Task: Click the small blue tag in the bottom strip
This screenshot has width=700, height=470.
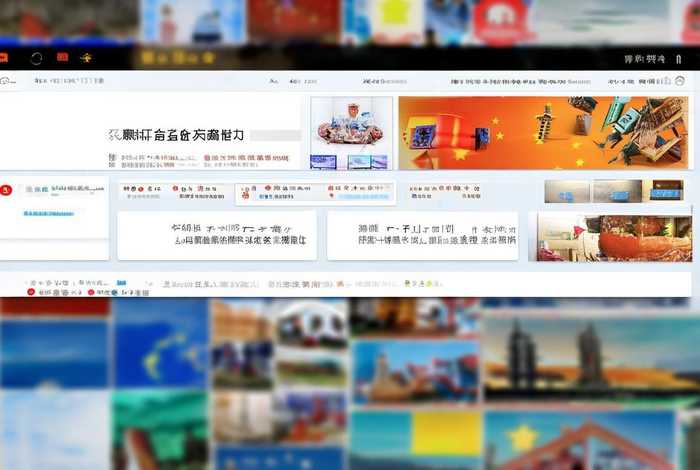Action: 121,283
